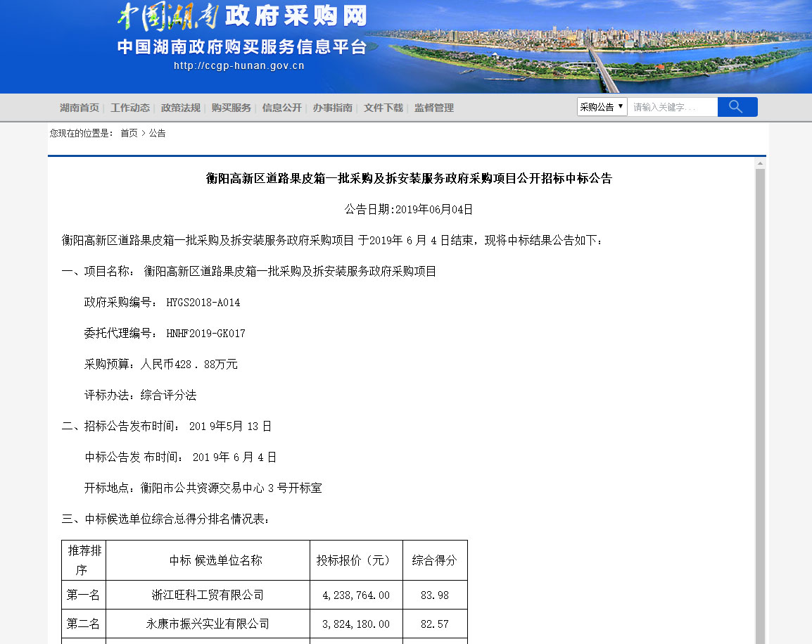Click the scrollbar up arrow

tap(760, 163)
